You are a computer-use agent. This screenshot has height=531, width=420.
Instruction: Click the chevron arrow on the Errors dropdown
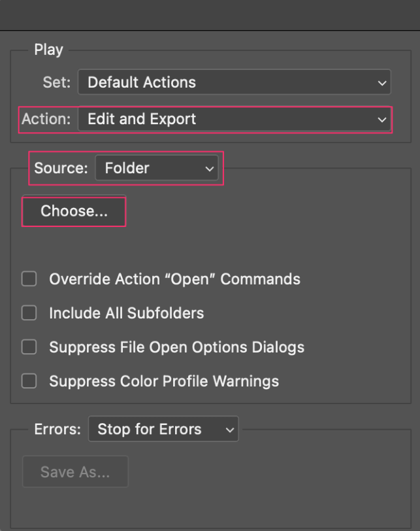(230, 430)
